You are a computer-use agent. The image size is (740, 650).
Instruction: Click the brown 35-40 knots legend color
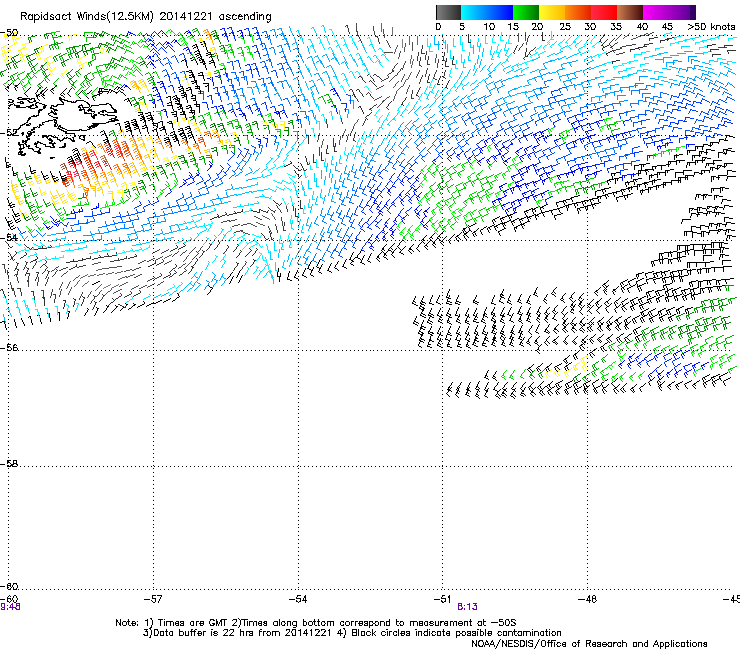click(x=630, y=12)
